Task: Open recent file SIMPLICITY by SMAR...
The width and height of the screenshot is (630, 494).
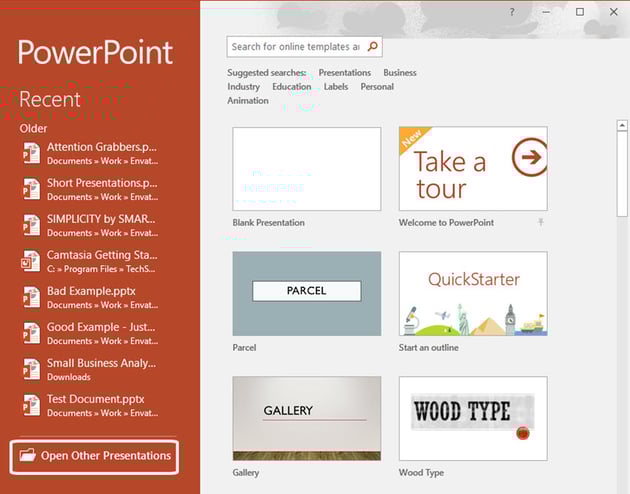Action: pos(90,225)
